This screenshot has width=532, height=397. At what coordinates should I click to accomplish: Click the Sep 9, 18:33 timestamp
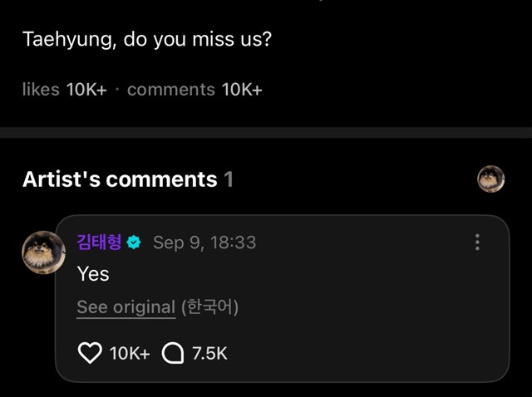click(x=204, y=243)
